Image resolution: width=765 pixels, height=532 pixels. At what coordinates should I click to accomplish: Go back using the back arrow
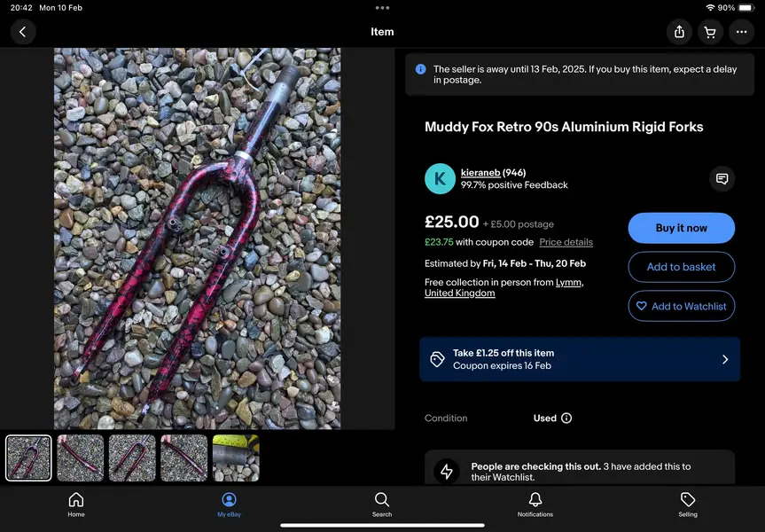tap(22, 32)
